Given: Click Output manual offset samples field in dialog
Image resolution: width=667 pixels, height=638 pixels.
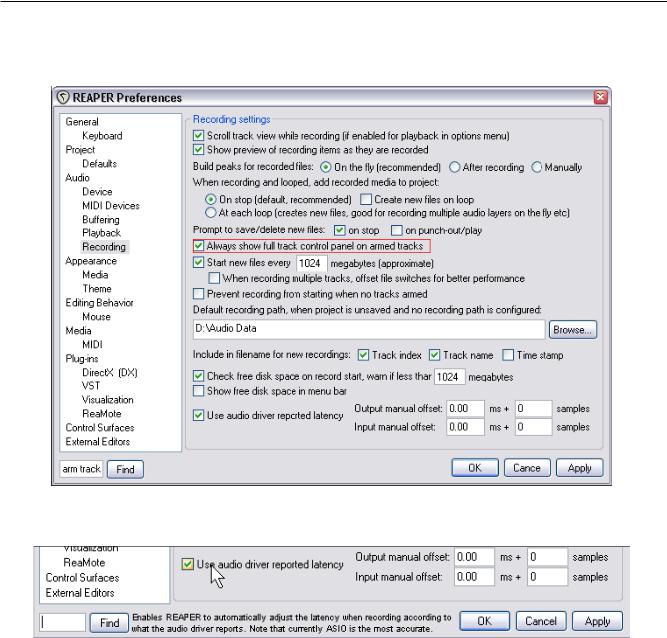Looking at the screenshot, I should point(533,408).
